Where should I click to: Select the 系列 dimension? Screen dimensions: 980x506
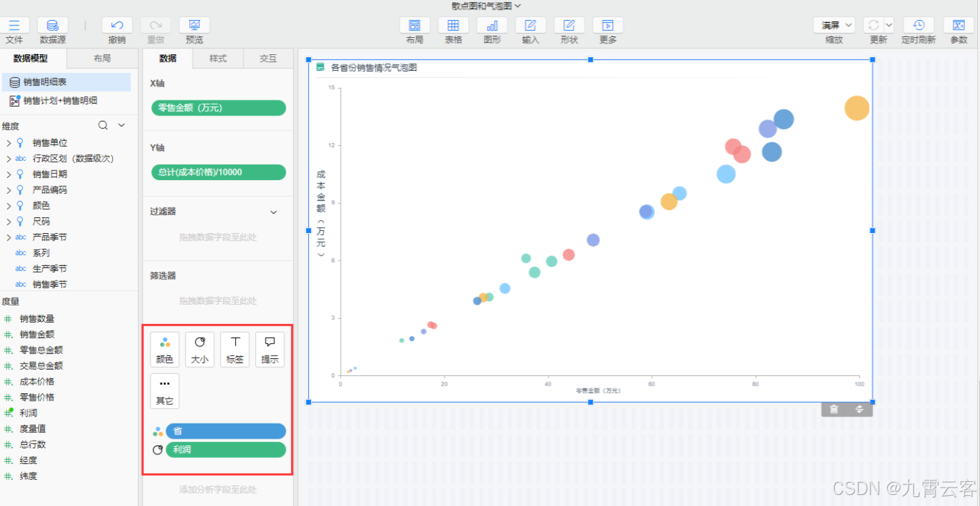(41, 254)
